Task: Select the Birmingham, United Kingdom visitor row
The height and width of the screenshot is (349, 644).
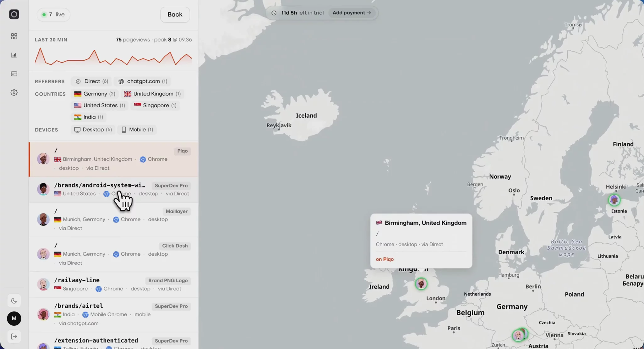Action: tap(114, 159)
